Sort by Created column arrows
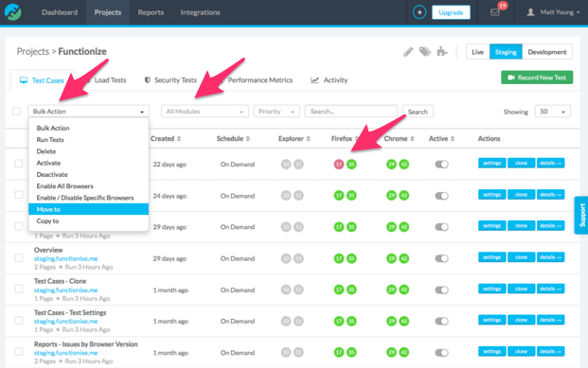The height and width of the screenshot is (368, 588). pos(179,139)
